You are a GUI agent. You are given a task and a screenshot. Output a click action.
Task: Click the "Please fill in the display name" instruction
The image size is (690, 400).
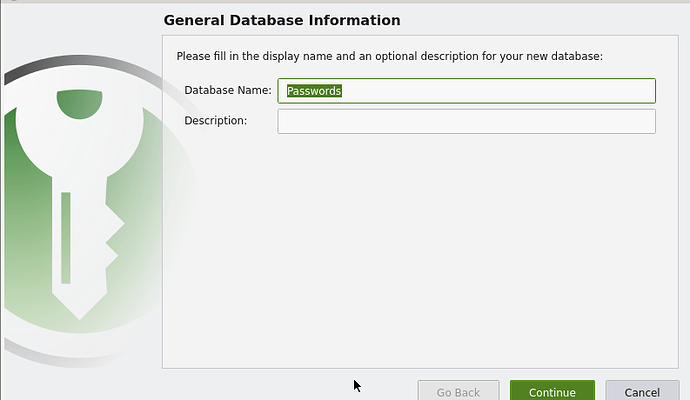[389, 56]
